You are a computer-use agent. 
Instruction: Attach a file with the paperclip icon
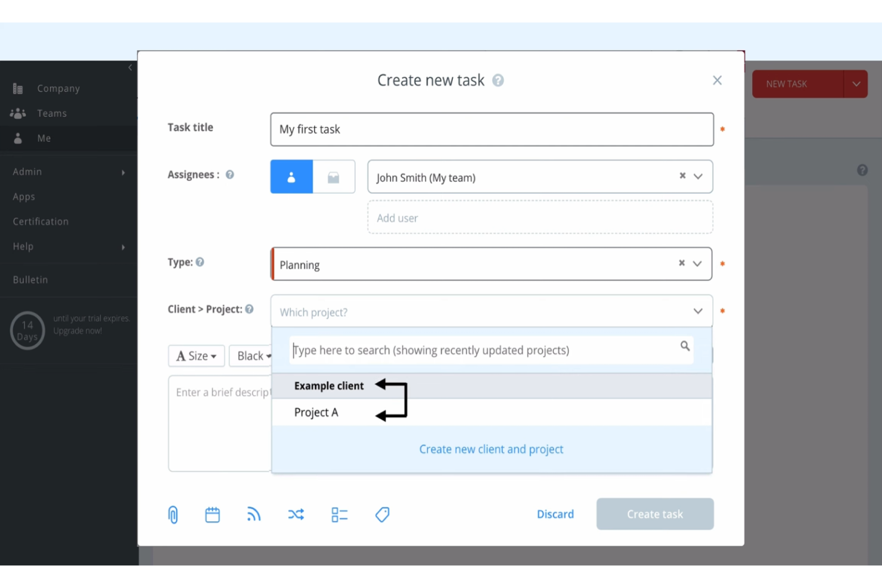173,514
